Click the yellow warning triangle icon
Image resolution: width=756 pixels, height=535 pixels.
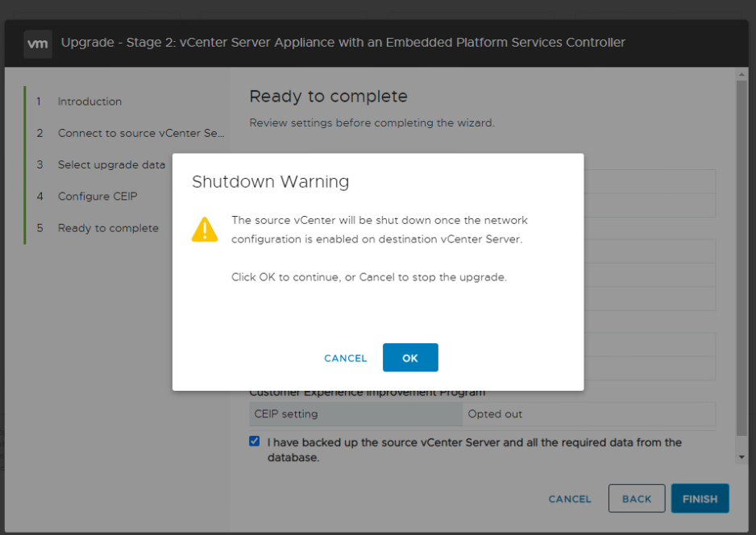tap(205, 230)
